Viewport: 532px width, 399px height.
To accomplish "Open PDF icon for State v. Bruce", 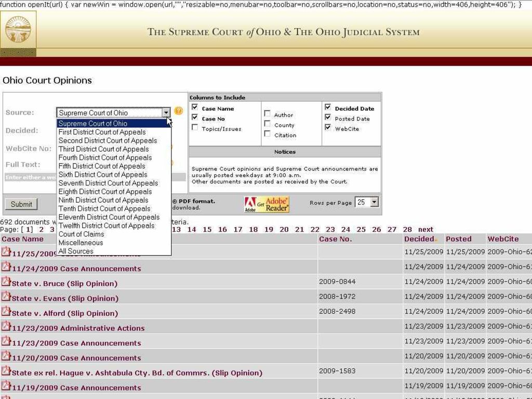I will coord(6,282).
